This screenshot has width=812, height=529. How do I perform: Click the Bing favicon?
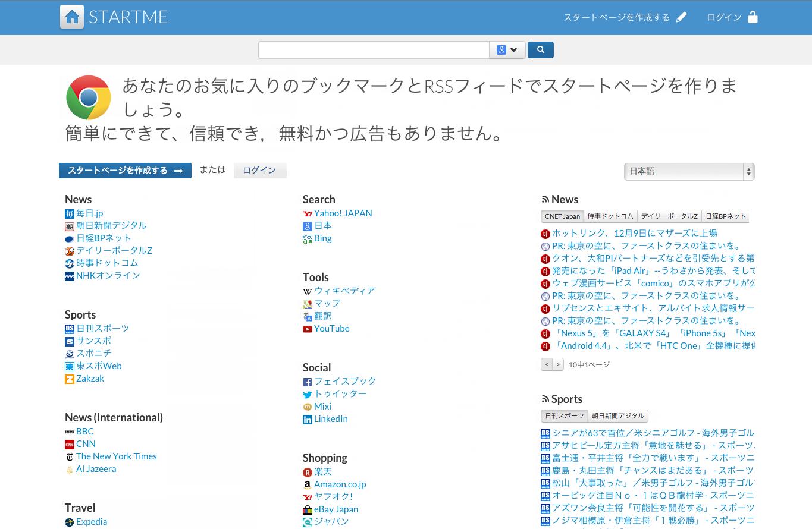coord(308,238)
